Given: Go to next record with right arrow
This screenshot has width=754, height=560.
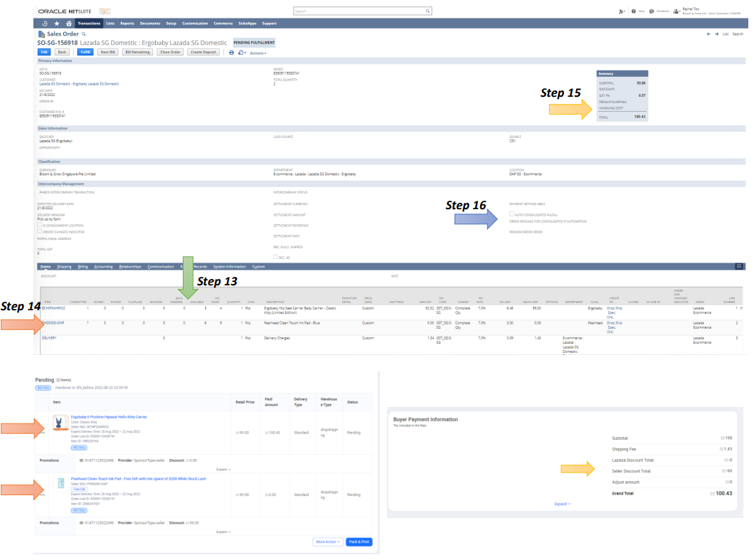Looking at the screenshot, I should (716, 34).
